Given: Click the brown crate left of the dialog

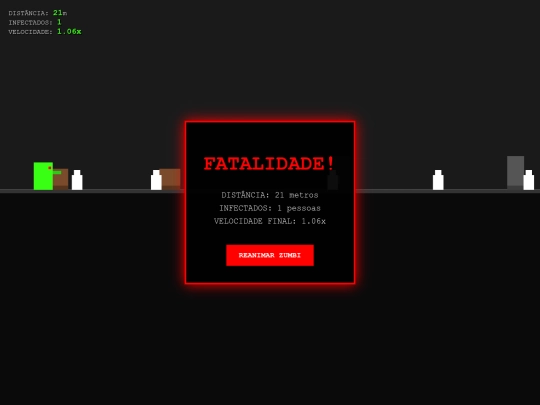Looking at the screenshot, I should pos(171,179).
